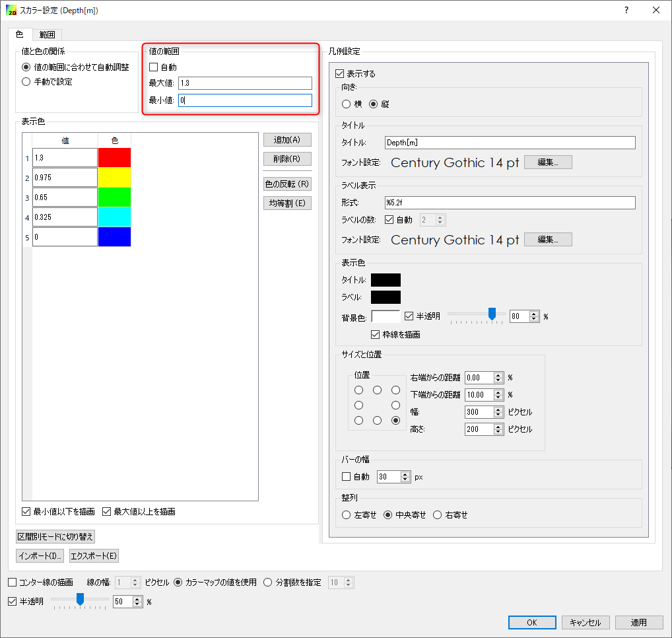
Task: Click the 削除(R) button
Action: pos(287,159)
